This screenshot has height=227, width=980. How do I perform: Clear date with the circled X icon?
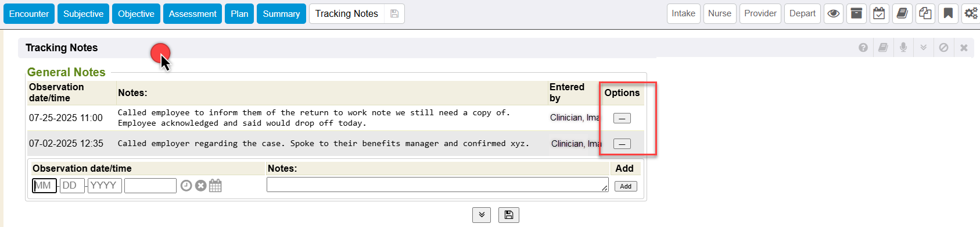[x=201, y=186]
